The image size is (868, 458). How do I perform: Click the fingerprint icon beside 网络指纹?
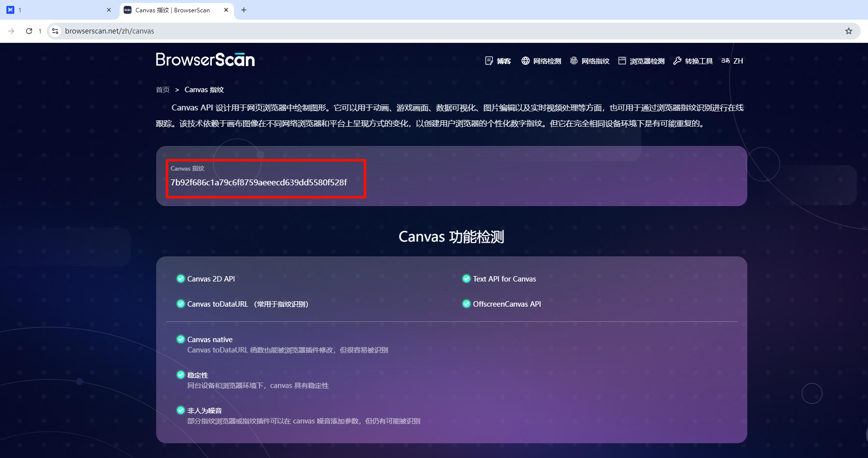click(x=574, y=61)
